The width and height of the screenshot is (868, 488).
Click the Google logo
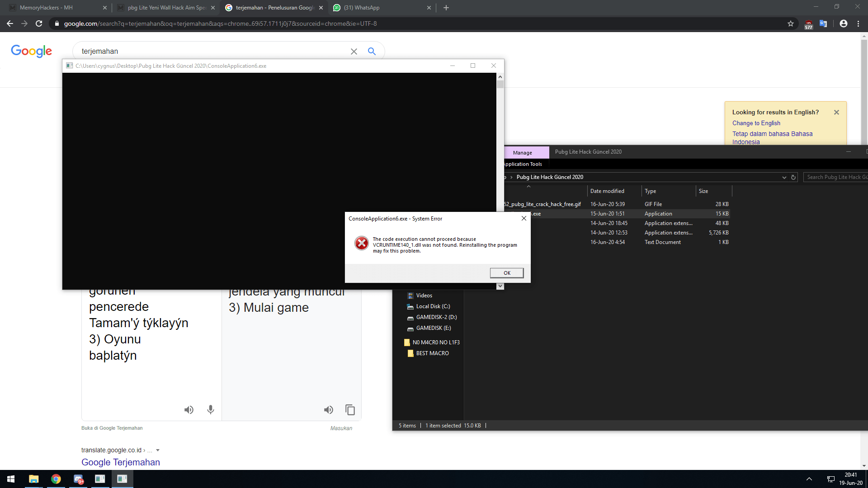[31, 51]
